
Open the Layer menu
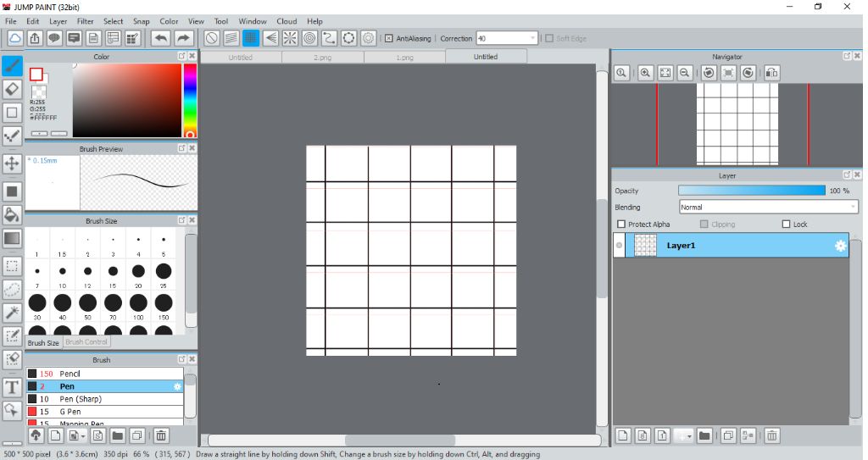[58, 21]
